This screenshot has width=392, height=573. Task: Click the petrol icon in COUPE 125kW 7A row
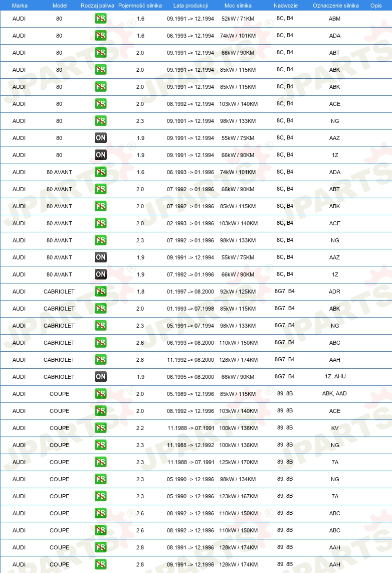[x=100, y=462]
